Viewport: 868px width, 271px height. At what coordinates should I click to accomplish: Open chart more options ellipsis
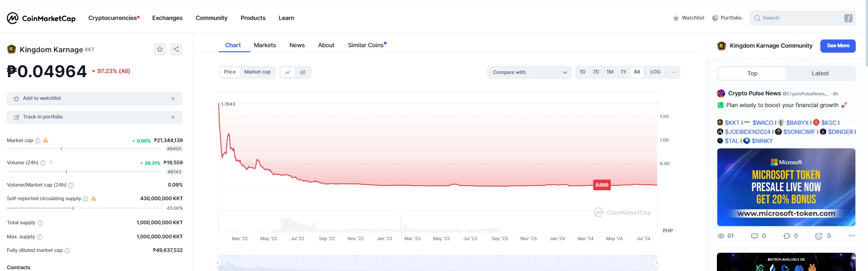(x=674, y=72)
